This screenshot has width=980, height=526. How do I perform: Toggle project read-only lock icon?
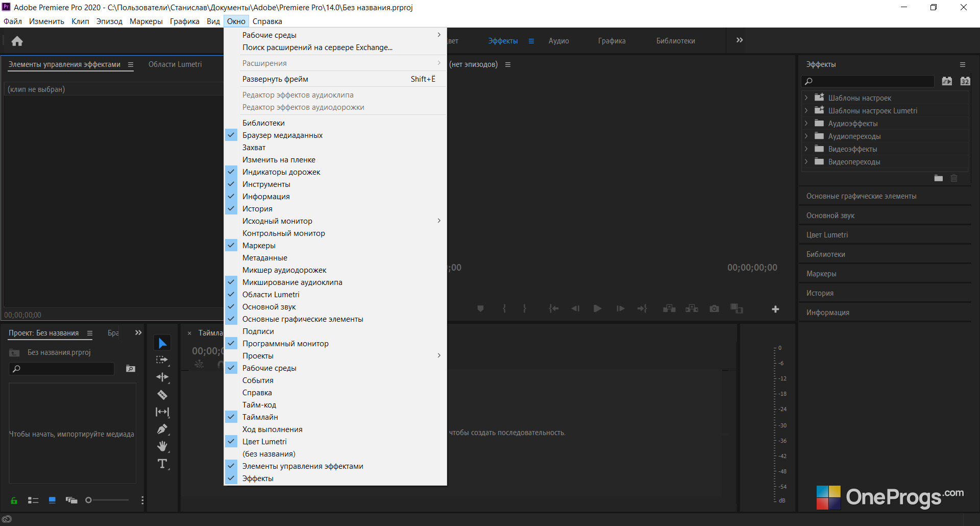14,500
